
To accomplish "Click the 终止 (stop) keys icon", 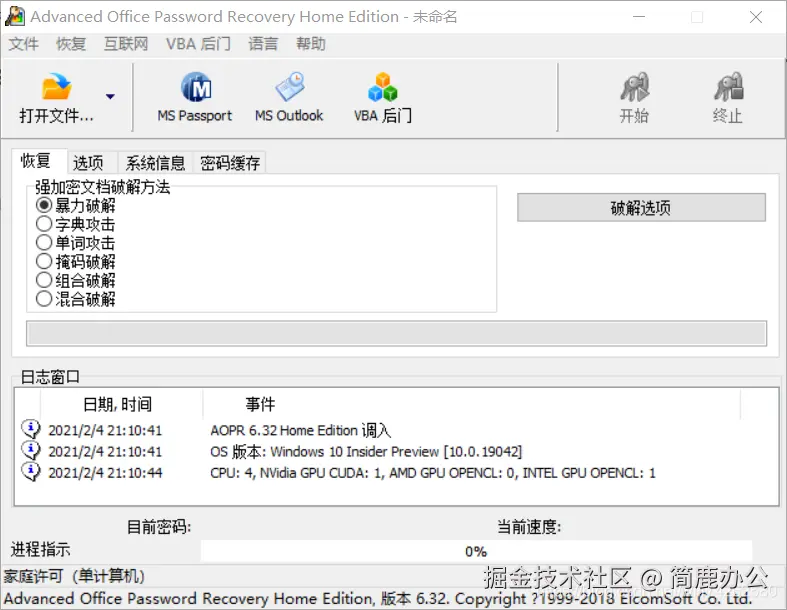I will pos(728,87).
